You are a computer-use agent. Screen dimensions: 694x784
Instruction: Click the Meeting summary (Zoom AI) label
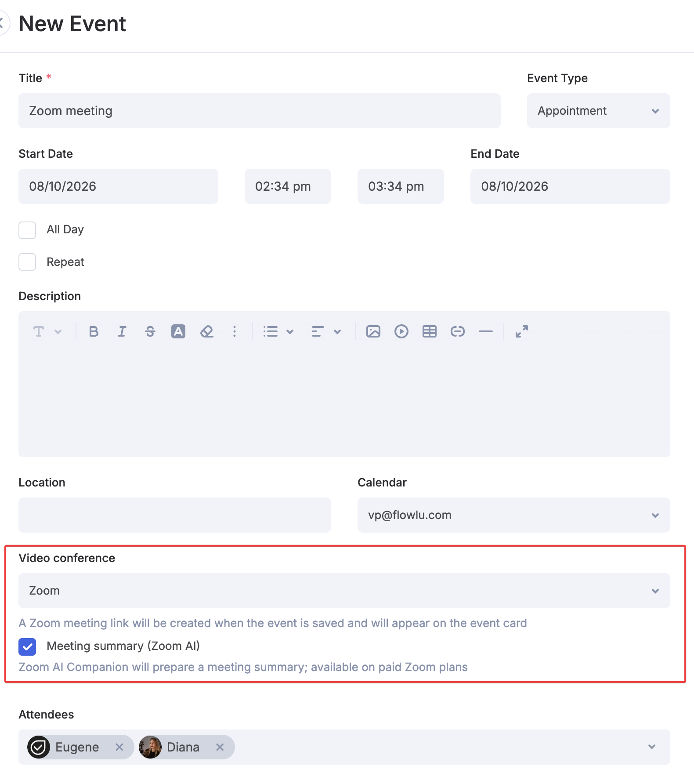[123, 646]
